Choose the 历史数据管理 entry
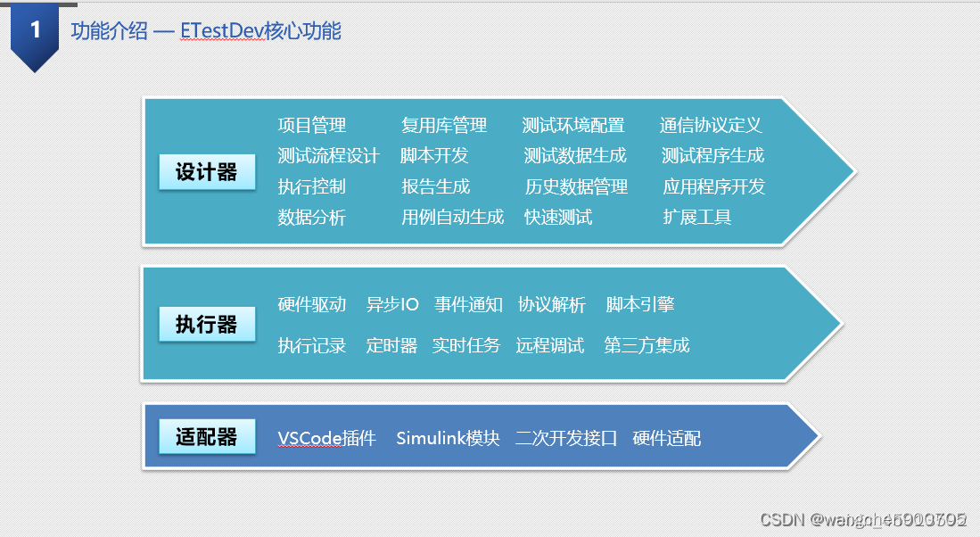The height and width of the screenshot is (537, 980). pos(576,186)
